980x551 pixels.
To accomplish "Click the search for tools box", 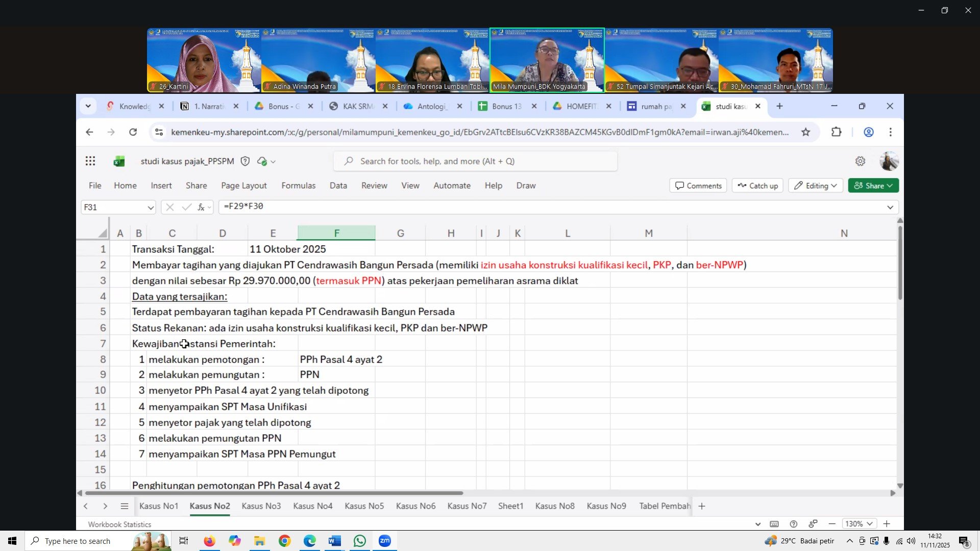I will click(475, 161).
